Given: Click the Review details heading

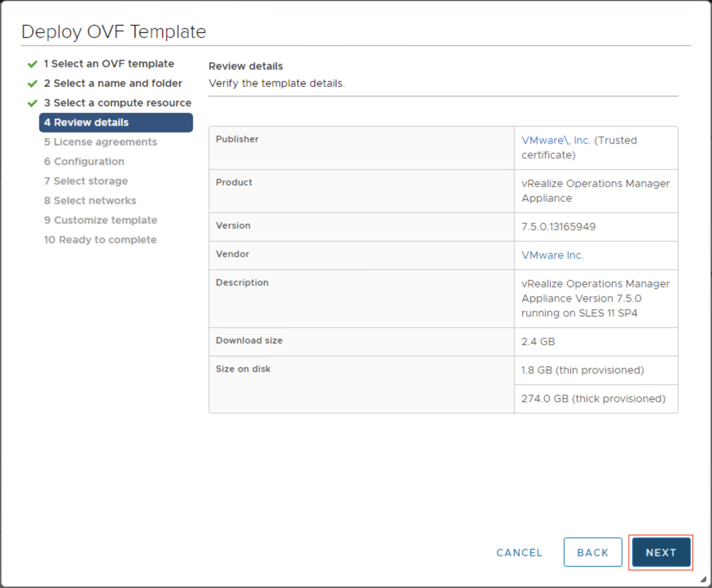Looking at the screenshot, I should click(246, 66).
